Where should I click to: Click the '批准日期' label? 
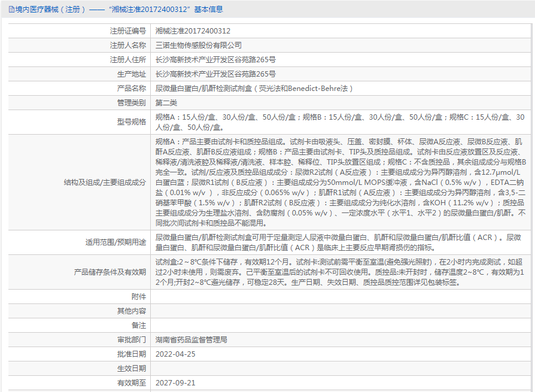(x=132, y=354)
